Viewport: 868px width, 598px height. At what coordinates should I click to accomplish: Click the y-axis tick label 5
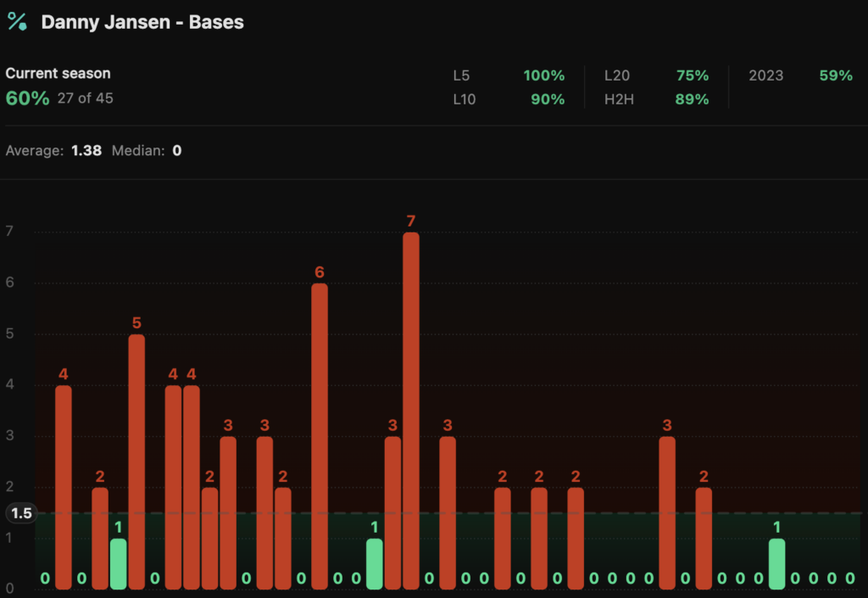coord(9,333)
